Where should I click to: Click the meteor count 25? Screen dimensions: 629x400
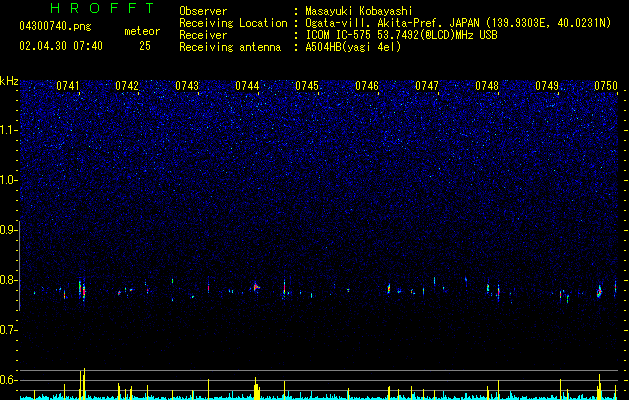click(145, 46)
